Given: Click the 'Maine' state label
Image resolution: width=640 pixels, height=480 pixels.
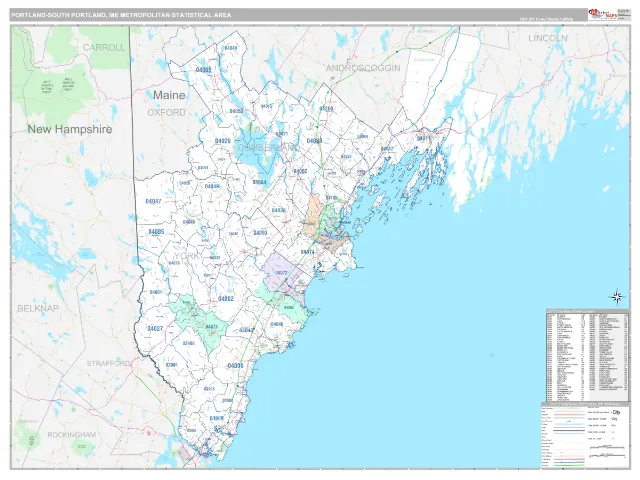Looking at the screenshot, I should [x=169, y=95].
